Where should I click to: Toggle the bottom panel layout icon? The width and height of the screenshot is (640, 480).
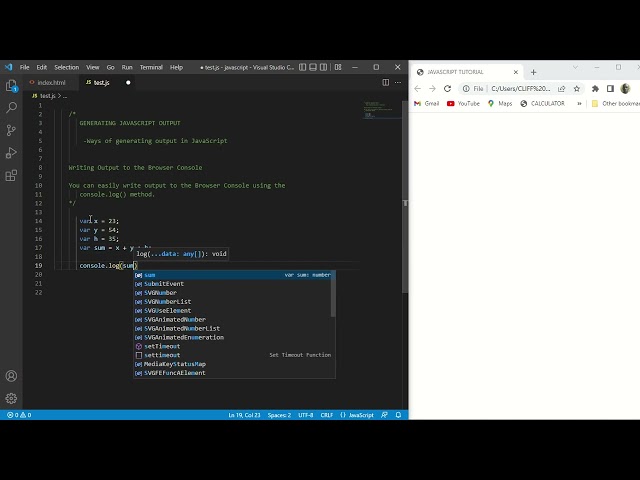313,67
